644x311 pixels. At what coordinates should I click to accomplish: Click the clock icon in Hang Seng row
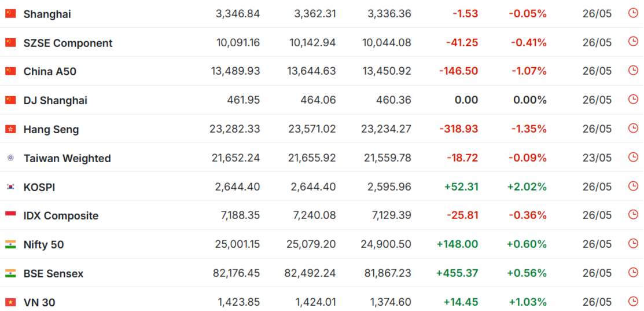pyautogui.click(x=633, y=128)
